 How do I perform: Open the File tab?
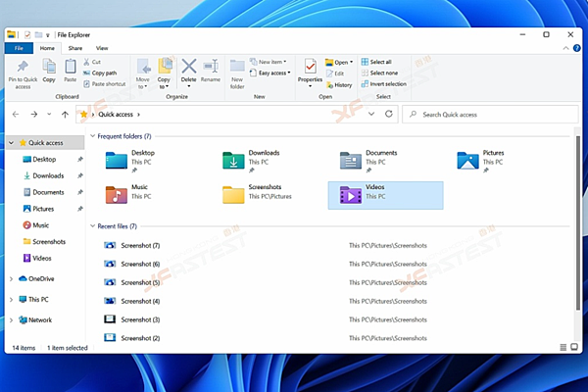coord(19,48)
